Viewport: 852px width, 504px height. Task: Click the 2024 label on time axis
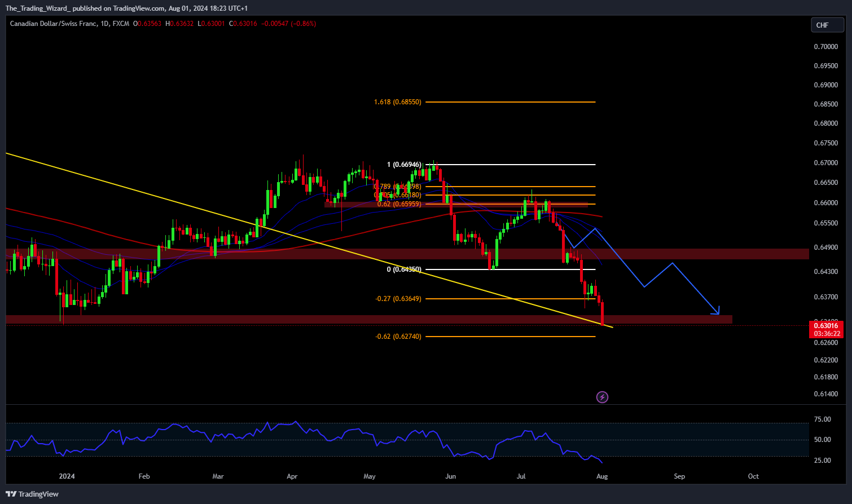[67, 476]
